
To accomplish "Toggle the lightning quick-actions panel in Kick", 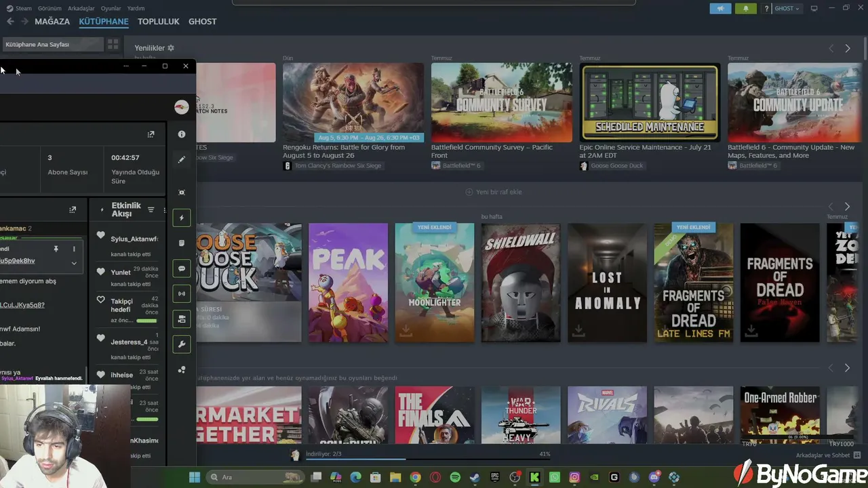I will (x=182, y=218).
